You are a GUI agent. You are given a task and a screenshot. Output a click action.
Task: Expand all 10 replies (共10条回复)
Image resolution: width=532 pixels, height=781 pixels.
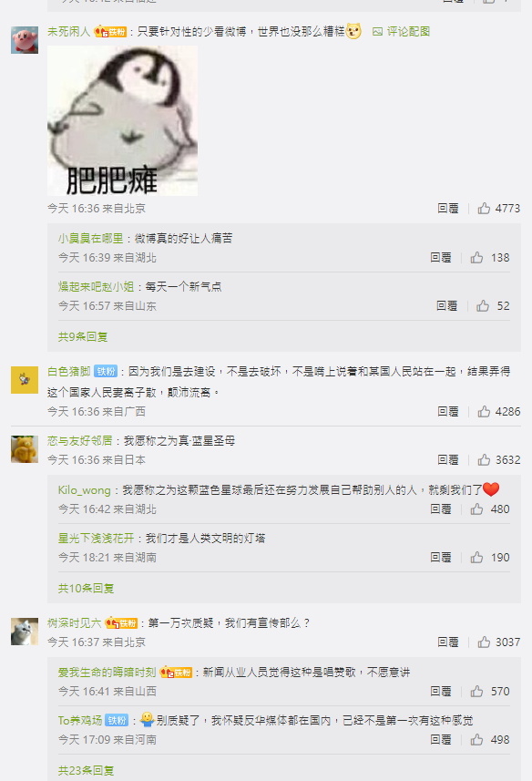(86, 588)
